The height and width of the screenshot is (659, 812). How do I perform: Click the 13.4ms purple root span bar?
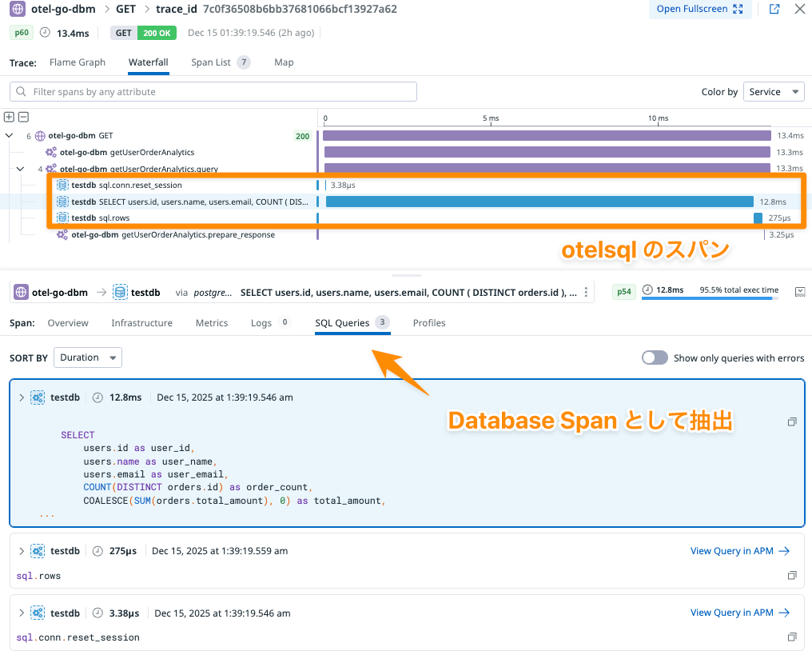pos(547,136)
